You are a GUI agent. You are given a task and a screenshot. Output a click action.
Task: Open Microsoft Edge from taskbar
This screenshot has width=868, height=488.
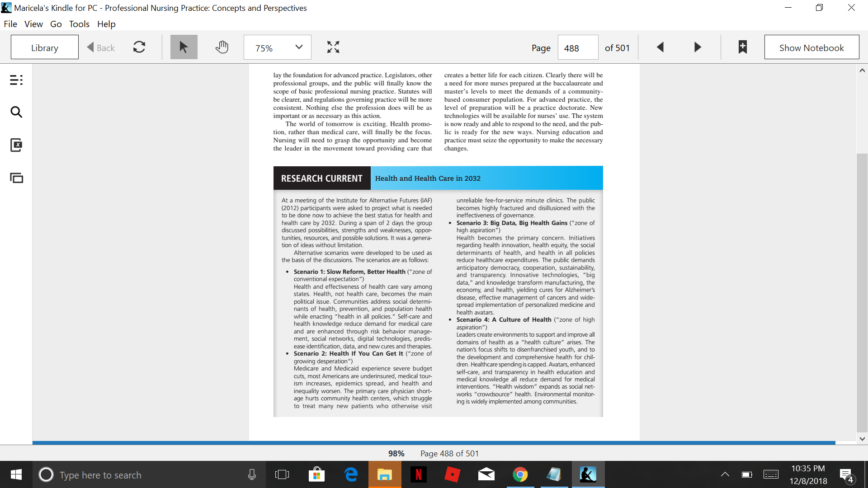point(351,474)
